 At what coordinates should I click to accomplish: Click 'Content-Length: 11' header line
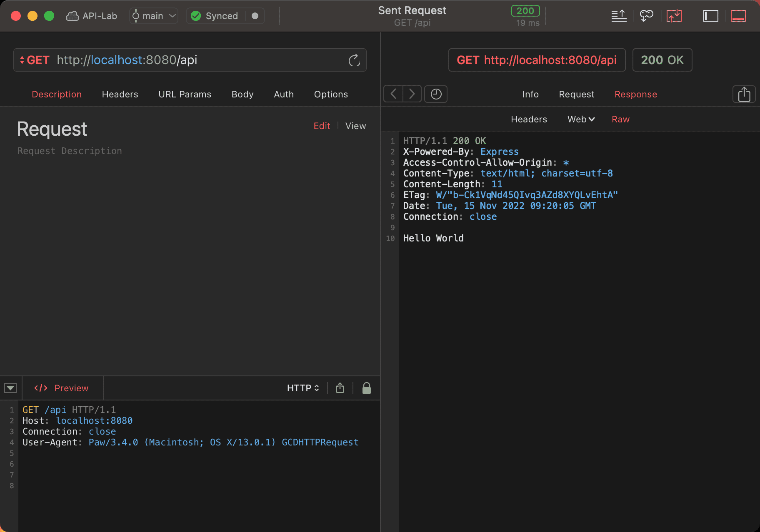click(x=453, y=184)
